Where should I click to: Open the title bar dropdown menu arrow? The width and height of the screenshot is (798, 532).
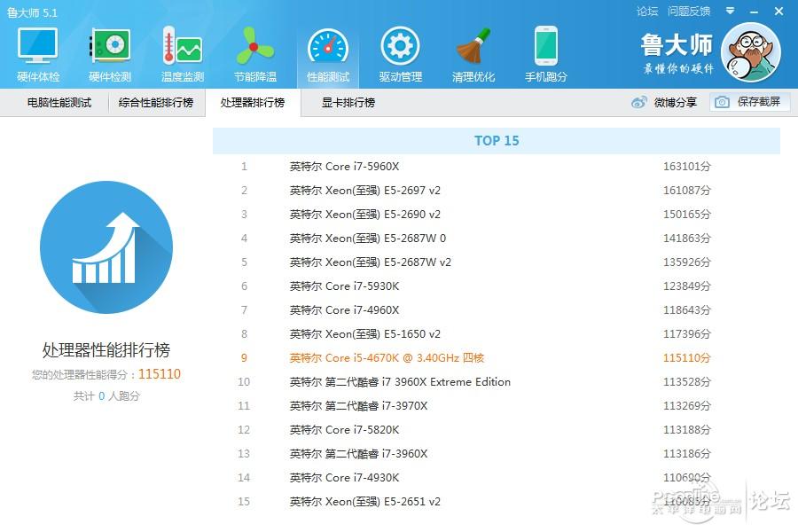(731, 11)
